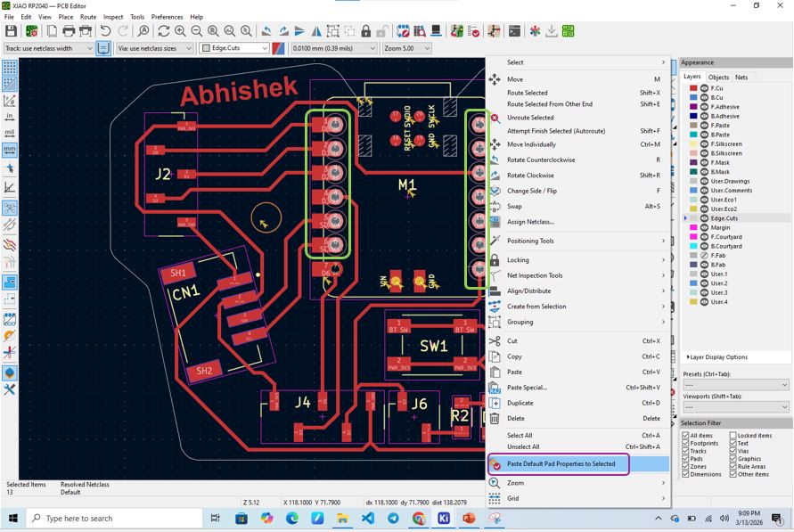Click the Save icon in toolbar

click(x=11, y=31)
